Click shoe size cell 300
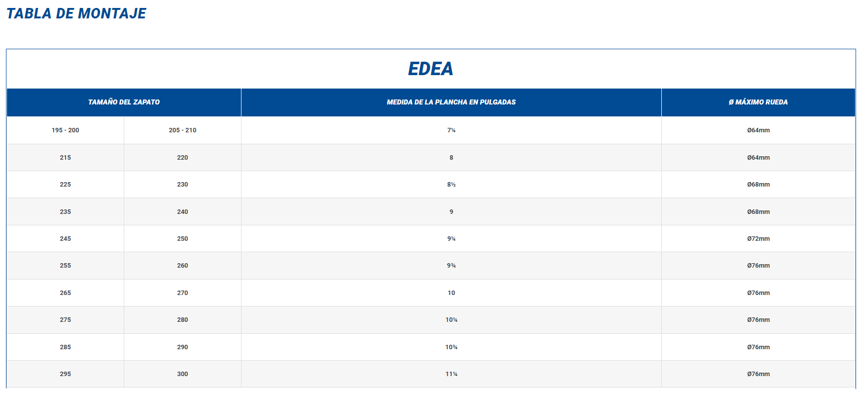 point(182,374)
